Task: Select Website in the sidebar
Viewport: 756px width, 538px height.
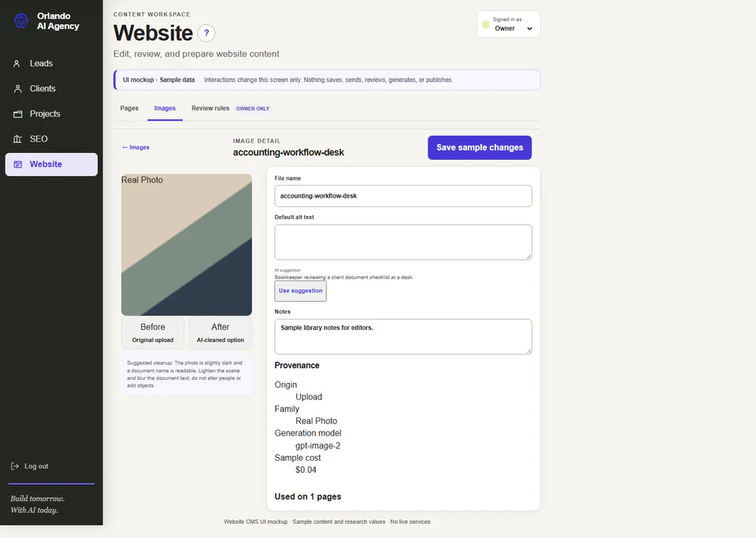Action: click(x=51, y=165)
